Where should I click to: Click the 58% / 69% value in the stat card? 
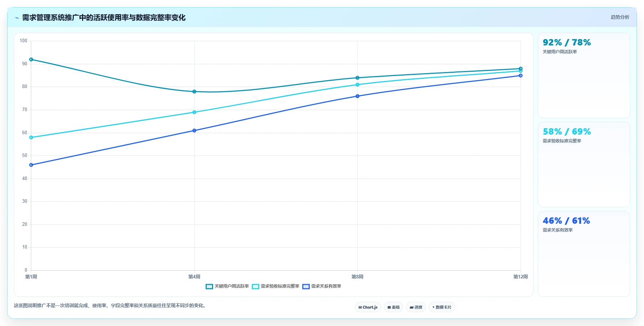(x=567, y=132)
